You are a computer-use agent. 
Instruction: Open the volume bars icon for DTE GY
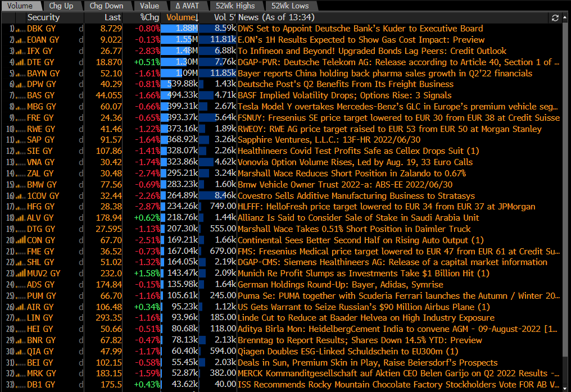click(x=20, y=62)
